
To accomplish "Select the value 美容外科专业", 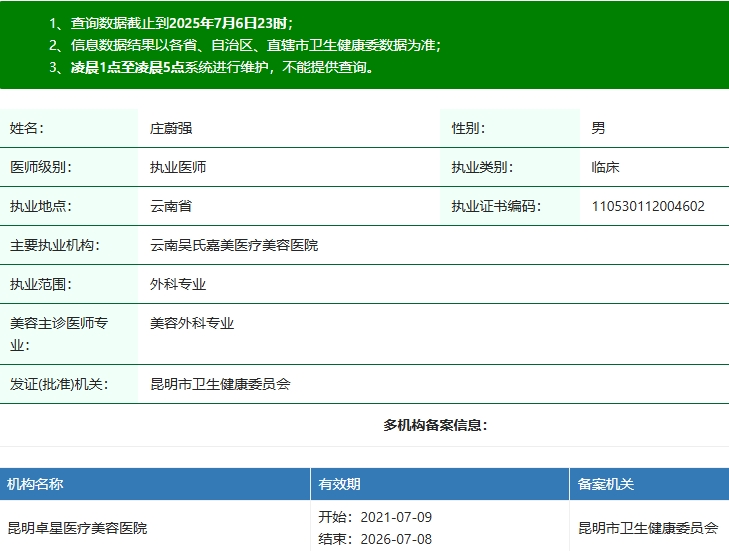I will pos(192,324).
